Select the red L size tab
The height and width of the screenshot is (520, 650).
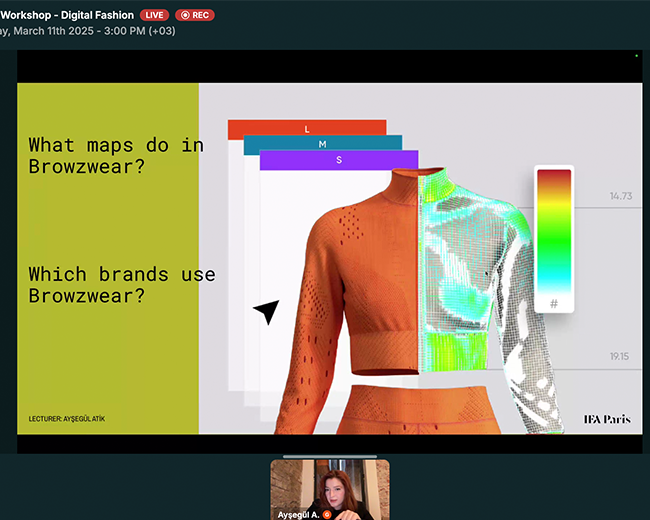tap(307, 129)
